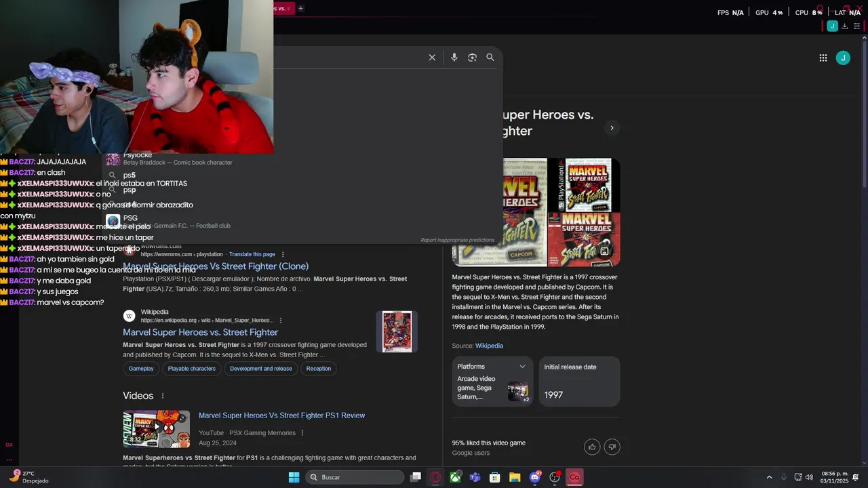Open Google Lens image search
868x488 pixels.
[x=472, y=58]
